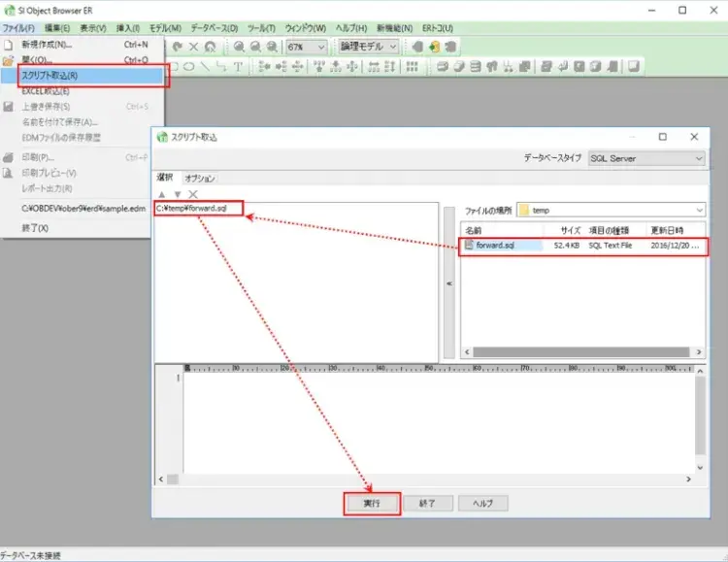
Task: Open the ツール(T) menu
Action: 261,28
